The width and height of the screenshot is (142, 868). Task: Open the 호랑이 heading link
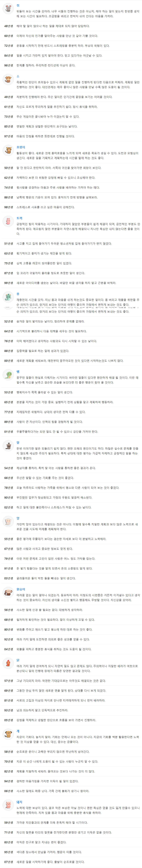point(21,148)
